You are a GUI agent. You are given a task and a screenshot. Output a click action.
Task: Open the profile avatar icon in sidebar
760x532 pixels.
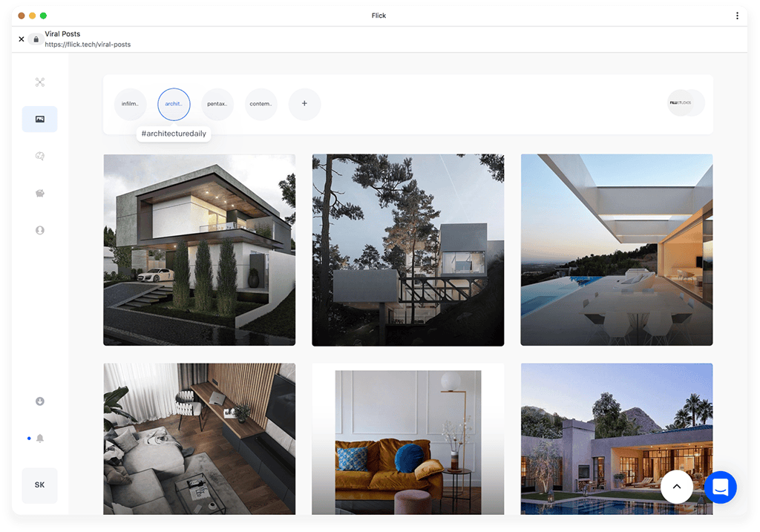click(40, 230)
